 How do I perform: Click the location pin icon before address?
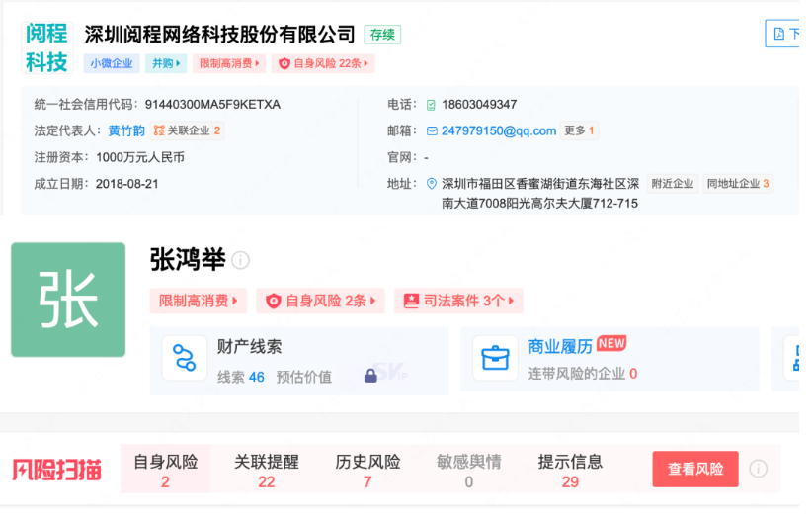(432, 184)
